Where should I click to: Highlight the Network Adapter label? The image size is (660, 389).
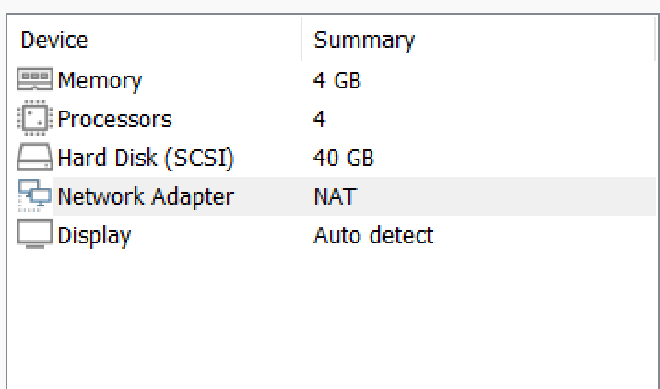coord(145,197)
